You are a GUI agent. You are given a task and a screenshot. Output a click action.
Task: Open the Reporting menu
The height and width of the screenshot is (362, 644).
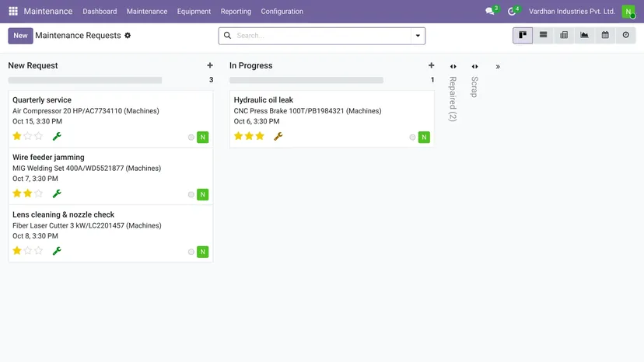(236, 12)
